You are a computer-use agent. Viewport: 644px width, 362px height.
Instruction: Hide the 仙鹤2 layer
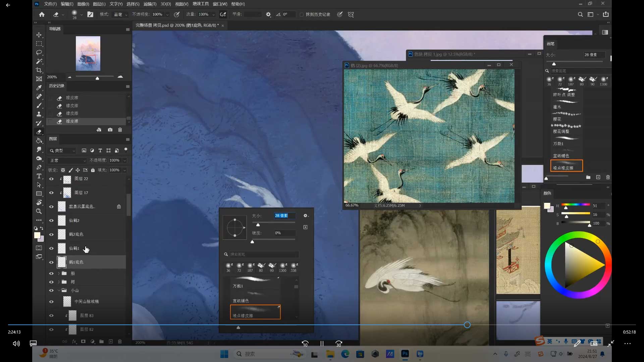pyautogui.click(x=51, y=221)
